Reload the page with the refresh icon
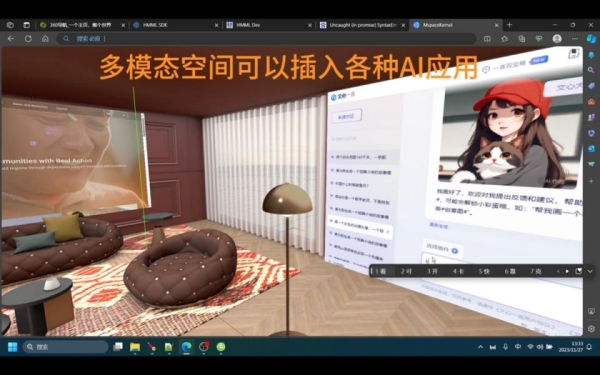Screen dimensions: 600x375 point(28,39)
